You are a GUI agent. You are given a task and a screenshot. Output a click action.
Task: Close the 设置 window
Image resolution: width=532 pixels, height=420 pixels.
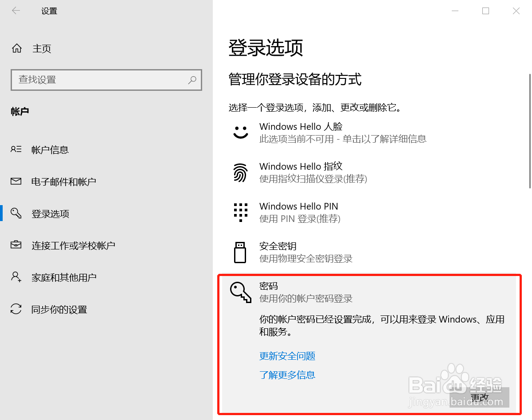516,11
